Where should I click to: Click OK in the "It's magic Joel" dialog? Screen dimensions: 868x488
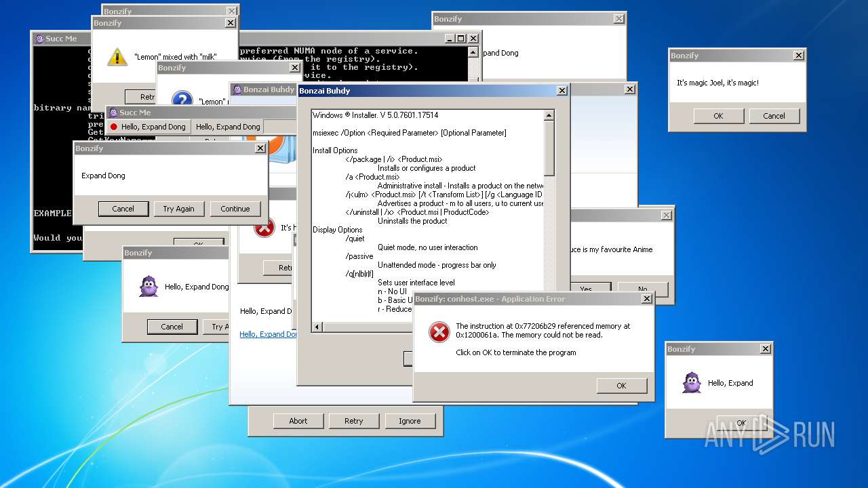[719, 116]
